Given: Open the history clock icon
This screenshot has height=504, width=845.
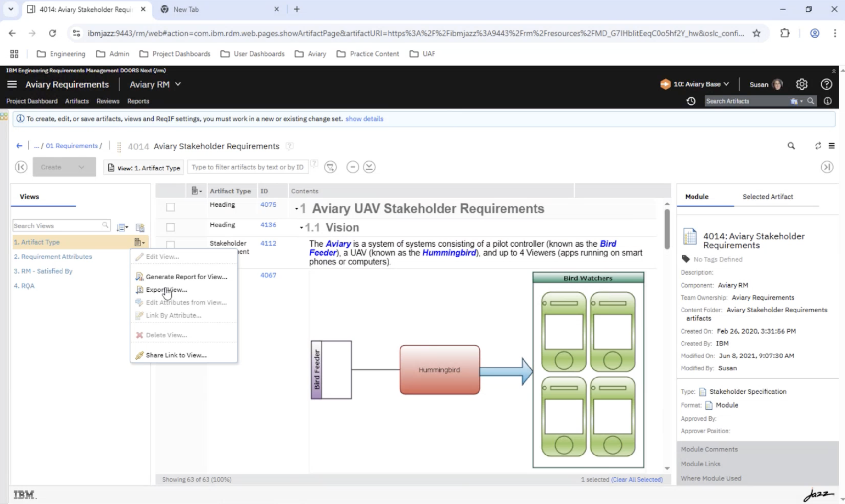Looking at the screenshot, I should 691,101.
